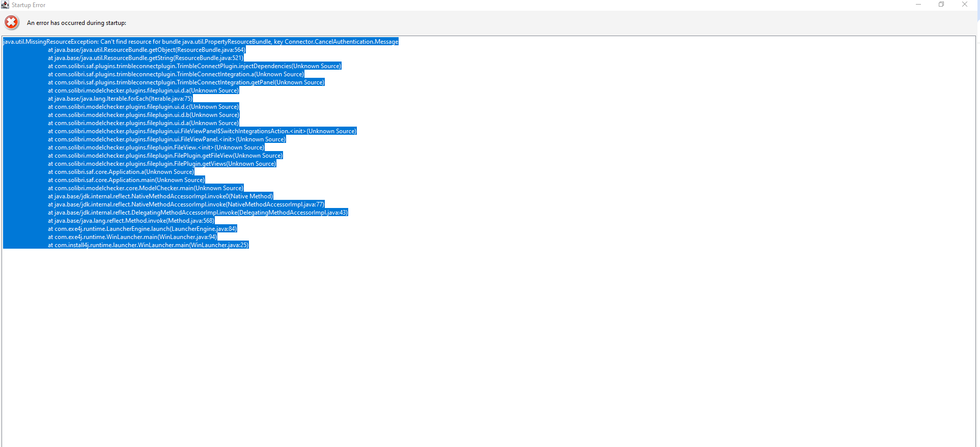Viewport: 980px width, 447px height.
Task: Close the Startup Error window
Action: click(965, 5)
